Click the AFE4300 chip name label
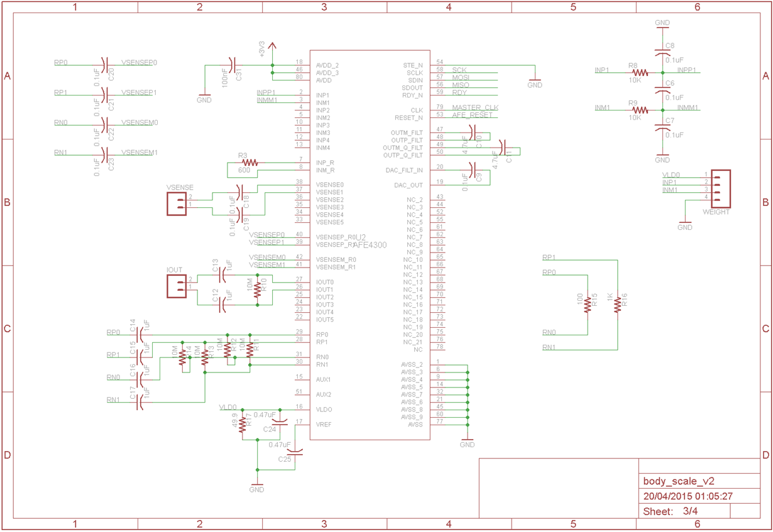Viewport: 773px width, 532px height. [370, 244]
